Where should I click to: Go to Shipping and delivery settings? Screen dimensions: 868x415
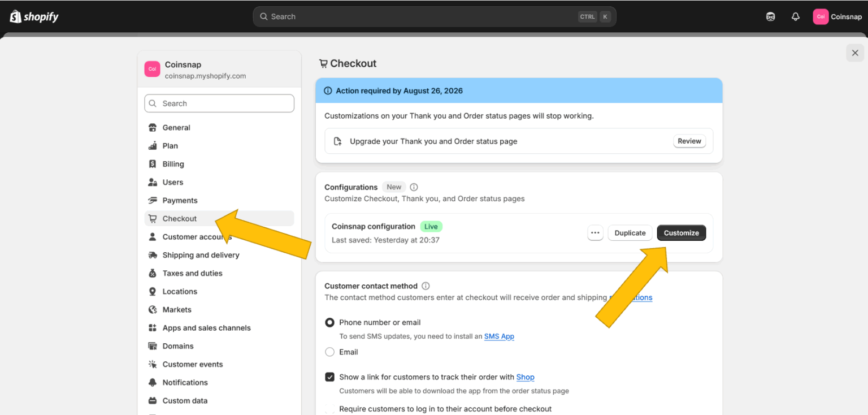point(201,255)
